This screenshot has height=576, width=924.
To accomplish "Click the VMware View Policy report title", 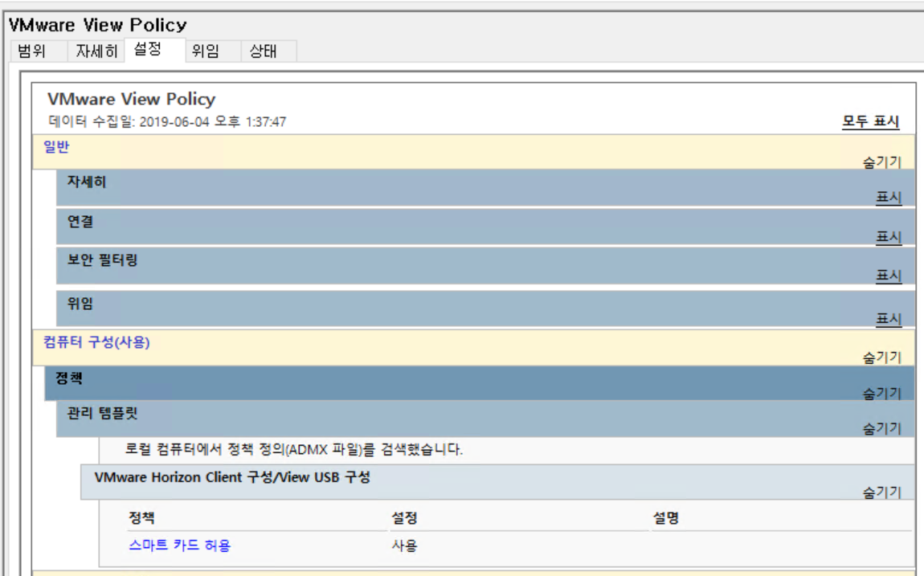I will tap(132, 99).
